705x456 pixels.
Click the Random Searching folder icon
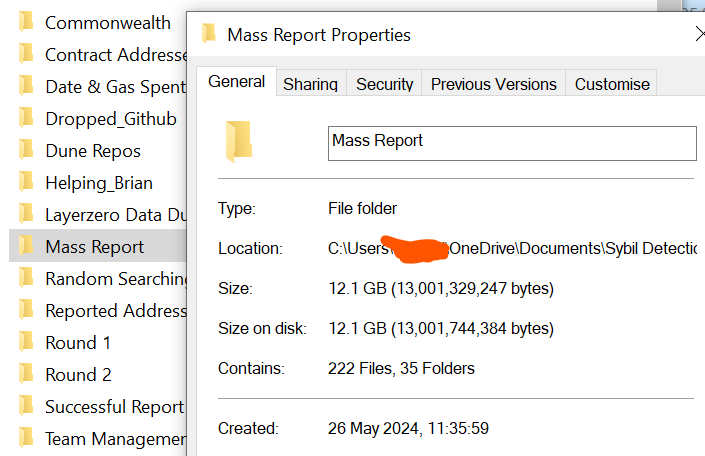[x=26, y=278]
